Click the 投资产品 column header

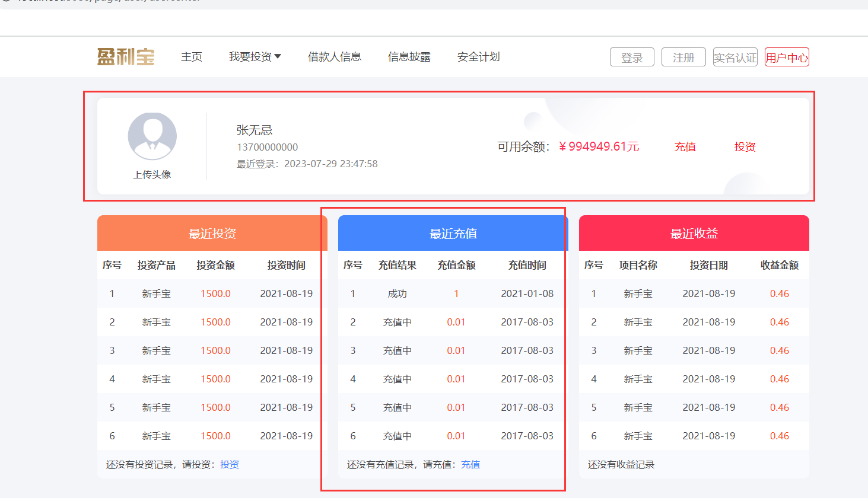point(157,266)
